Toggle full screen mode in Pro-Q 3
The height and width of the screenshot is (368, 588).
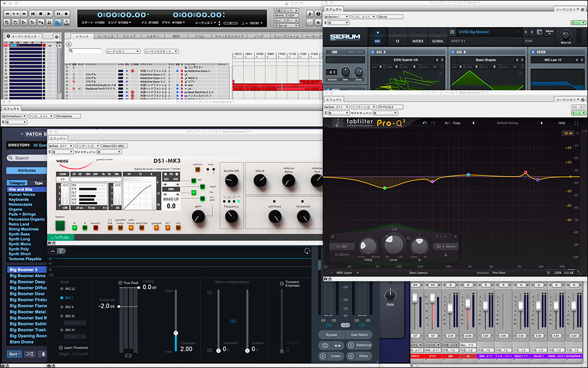tap(576, 123)
